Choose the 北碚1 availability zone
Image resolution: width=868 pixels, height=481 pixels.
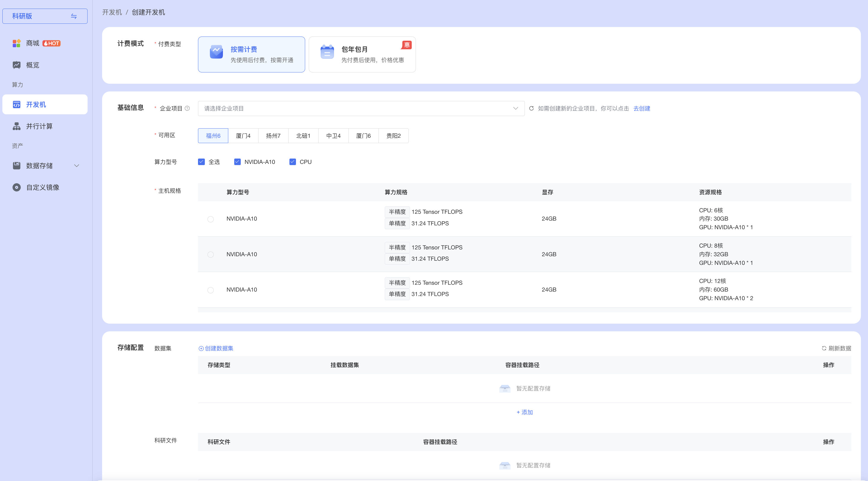pos(303,135)
